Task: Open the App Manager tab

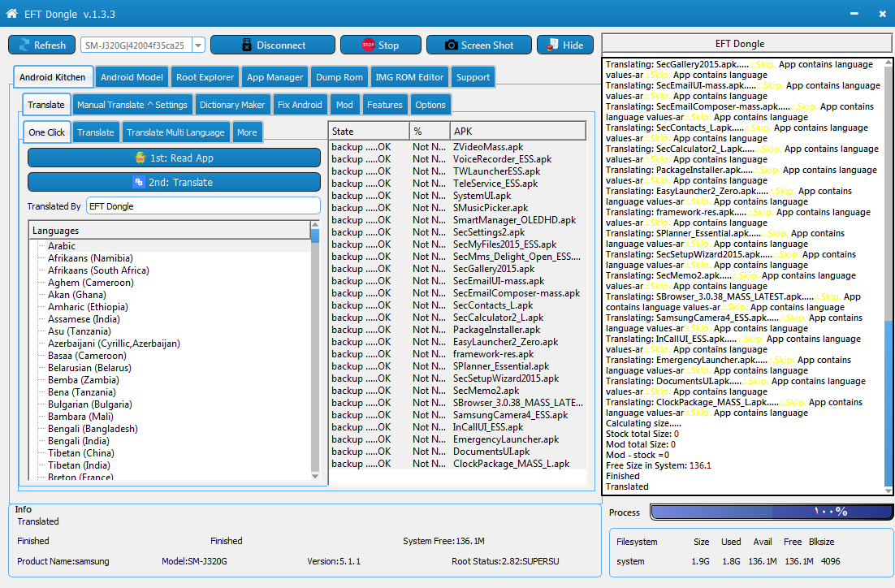Action: point(275,77)
